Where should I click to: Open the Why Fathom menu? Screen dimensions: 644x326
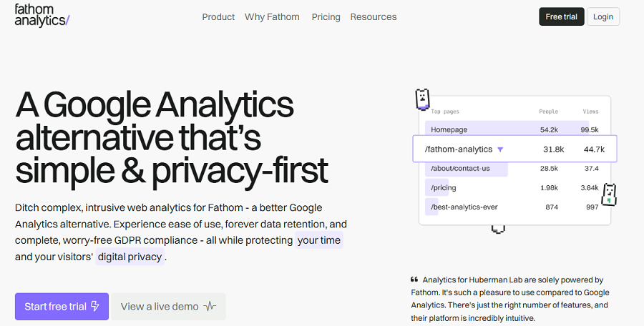(x=272, y=17)
